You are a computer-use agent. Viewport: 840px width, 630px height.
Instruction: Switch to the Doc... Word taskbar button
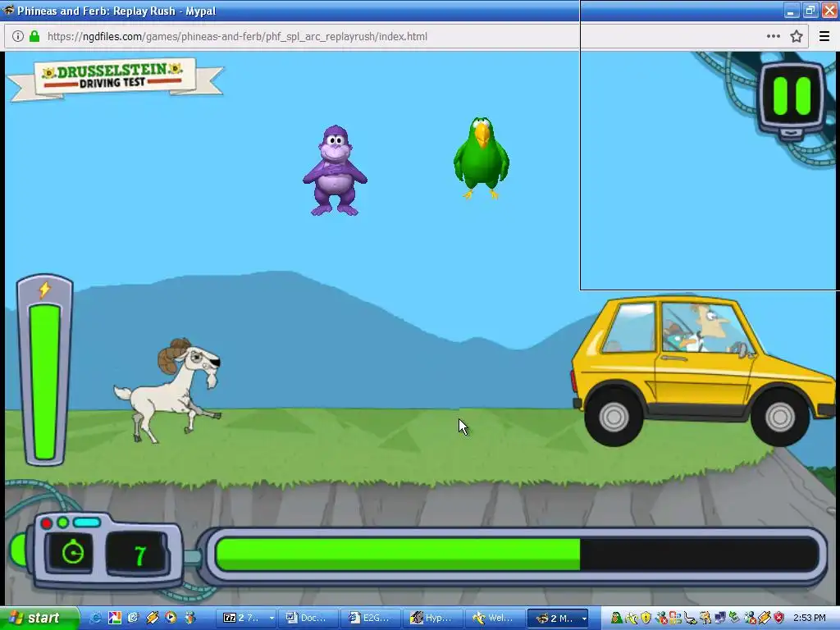pyautogui.click(x=308, y=618)
